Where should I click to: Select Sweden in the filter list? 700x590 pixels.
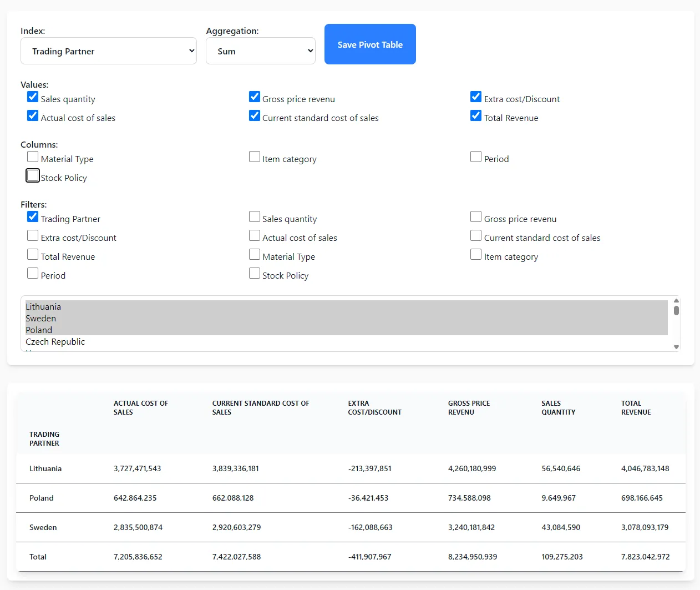coord(347,318)
